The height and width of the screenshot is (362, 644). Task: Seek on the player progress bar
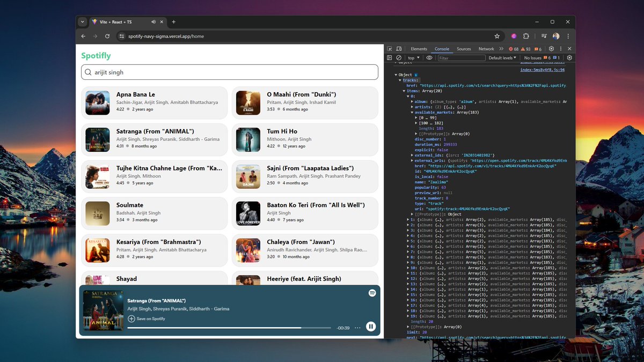point(230,328)
